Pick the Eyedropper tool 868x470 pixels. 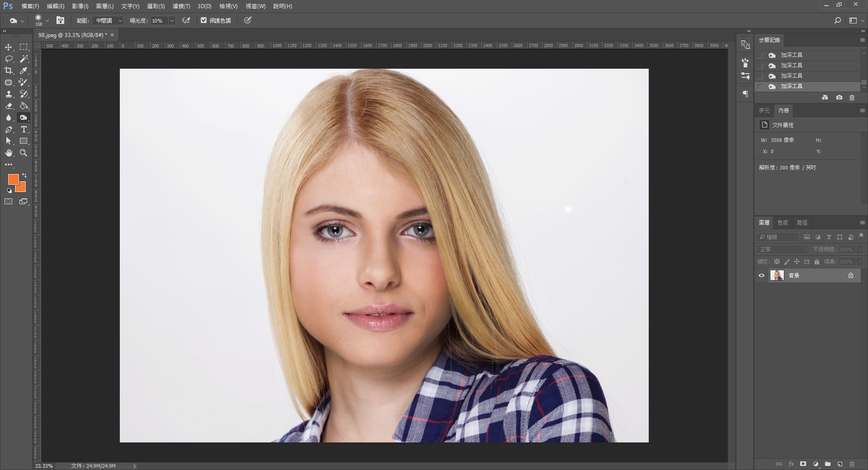click(x=24, y=70)
